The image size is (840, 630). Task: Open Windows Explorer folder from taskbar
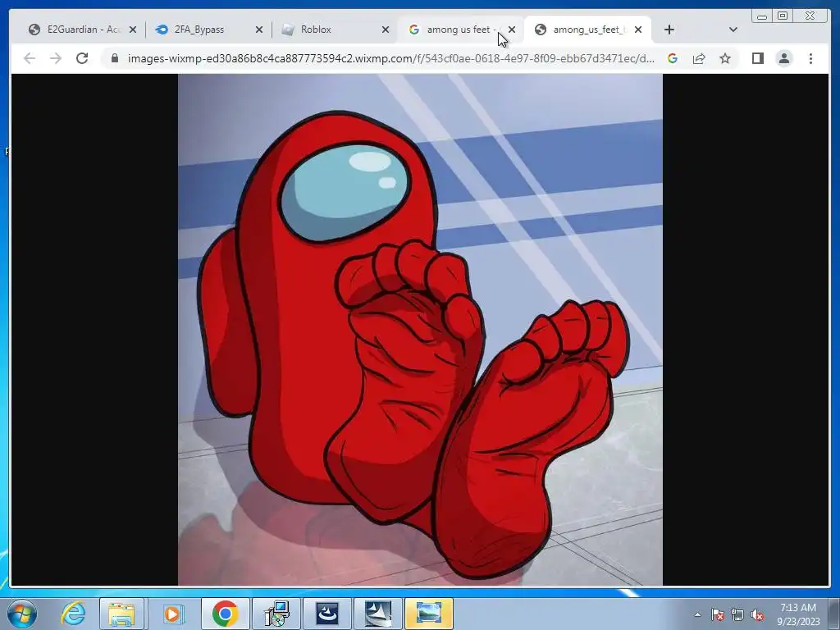pyautogui.click(x=121, y=614)
